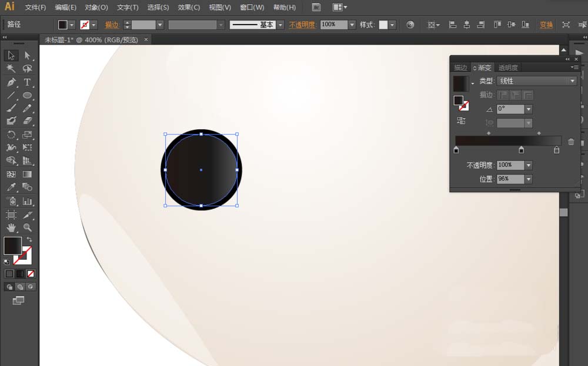588x366 pixels.
Task: Open the 效果(C) menu
Action: tap(189, 8)
